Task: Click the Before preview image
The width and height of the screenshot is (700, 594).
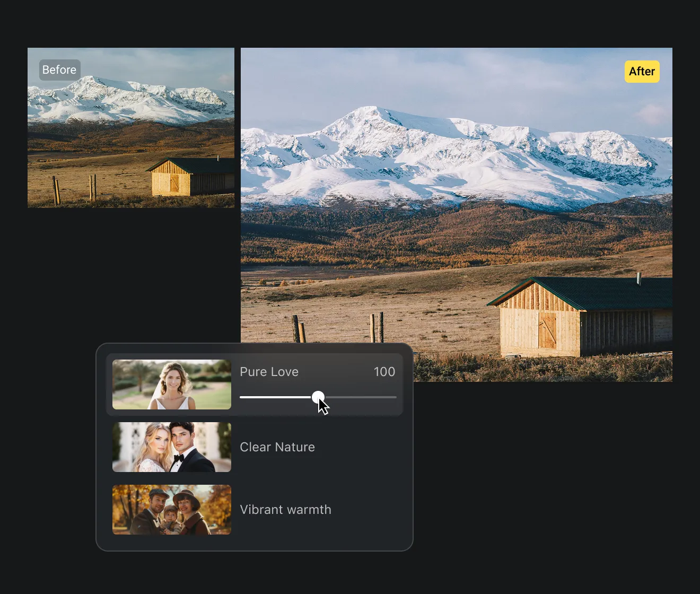Action: click(x=130, y=127)
